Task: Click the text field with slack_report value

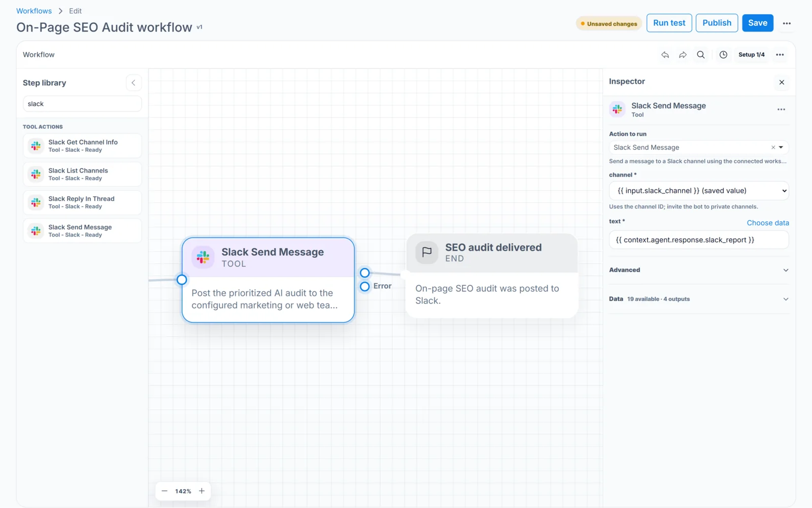Action: coord(699,240)
